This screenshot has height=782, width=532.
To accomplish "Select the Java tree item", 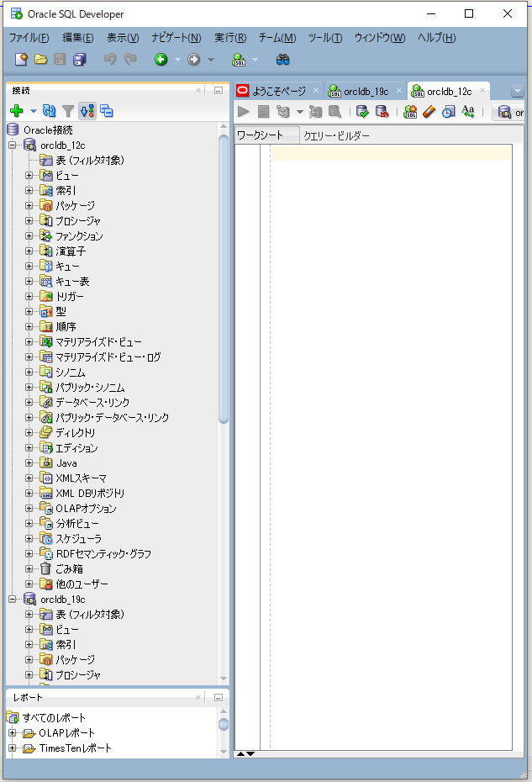I will click(x=66, y=463).
